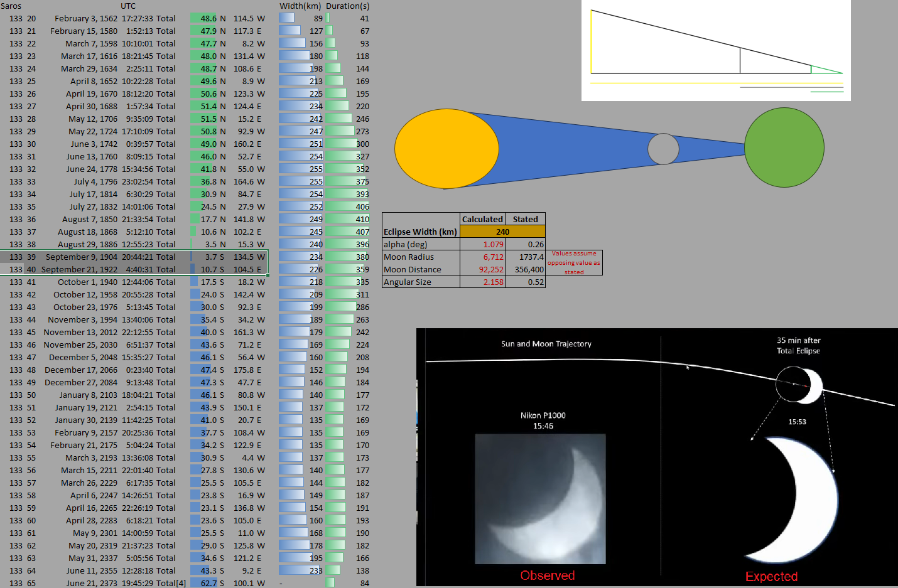This screenshot has width=898, height=588.
Task: Select the orange Sun ellipse shape
Action: coord(446,149)
